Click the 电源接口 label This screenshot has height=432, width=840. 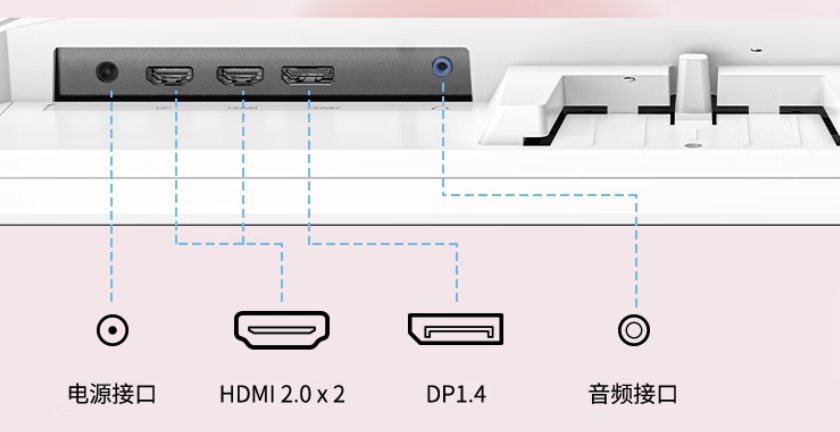coord(112,394)
